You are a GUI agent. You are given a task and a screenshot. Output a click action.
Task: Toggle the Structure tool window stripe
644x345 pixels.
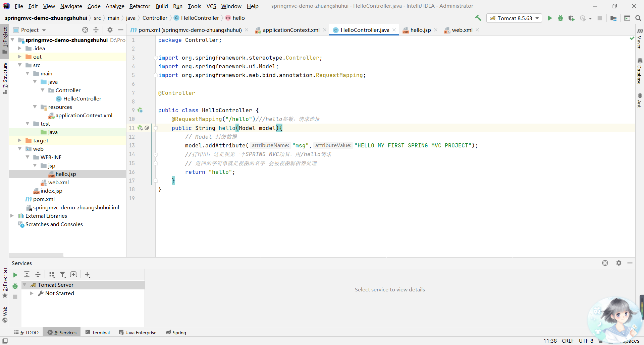tap(5, 78)
